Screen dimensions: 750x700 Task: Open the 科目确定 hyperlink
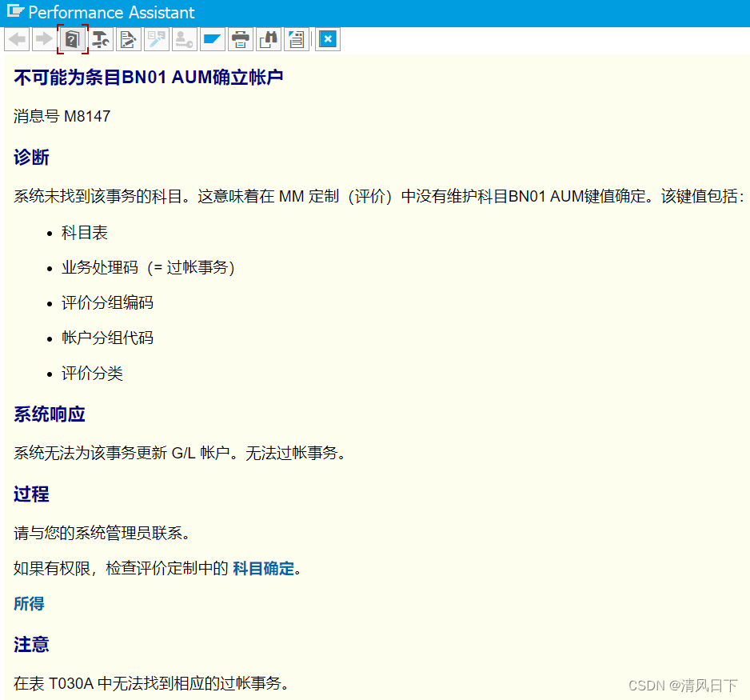pyautogui.click(x=264, y=568)
